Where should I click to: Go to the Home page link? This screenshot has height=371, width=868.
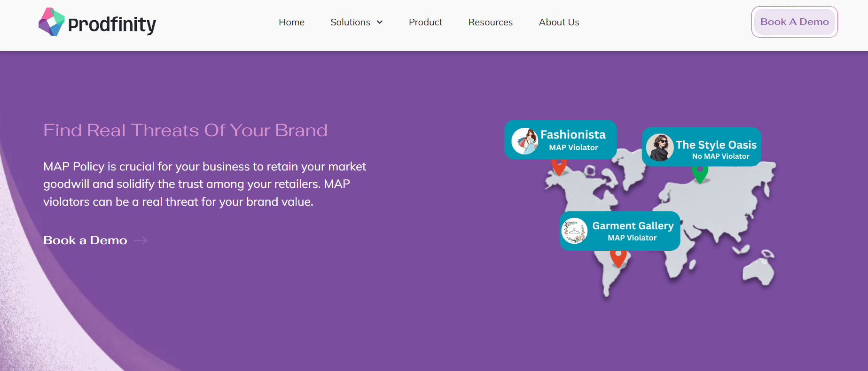(291, 22)
